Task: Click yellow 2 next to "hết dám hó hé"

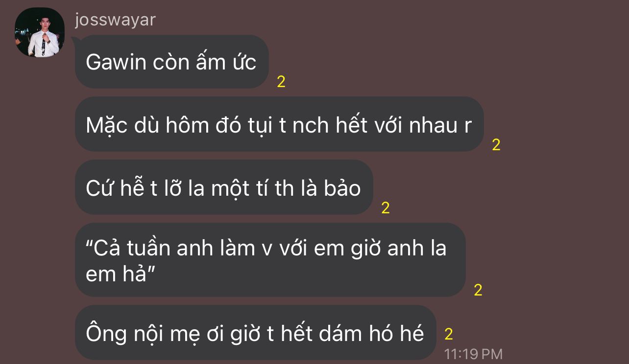Action: (448, 334)
